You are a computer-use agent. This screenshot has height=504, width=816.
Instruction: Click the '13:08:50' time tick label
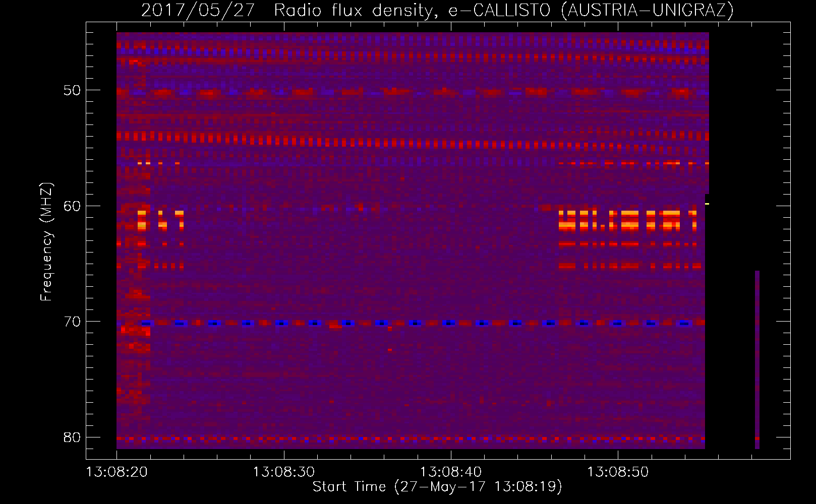tap(618, 472)
